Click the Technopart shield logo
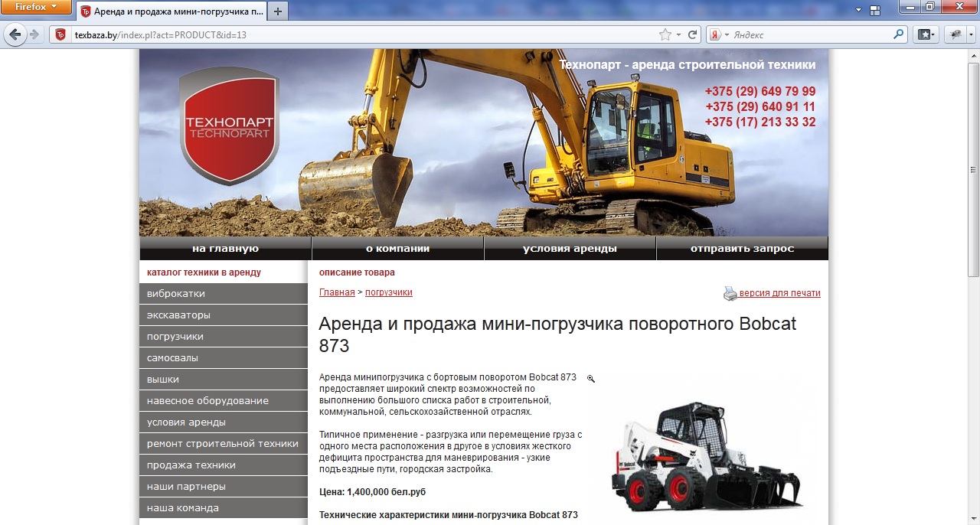The width and height of the screenshot is (980, 525). (x=230, y=126)
